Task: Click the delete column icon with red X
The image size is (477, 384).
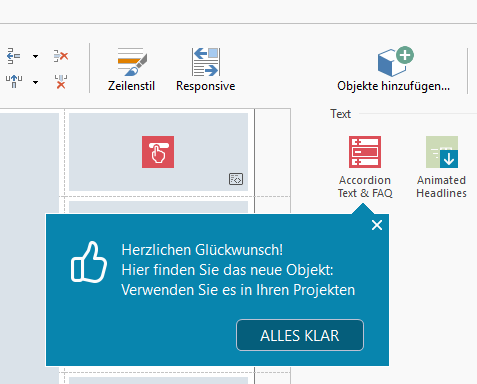Action: [61, 56]
